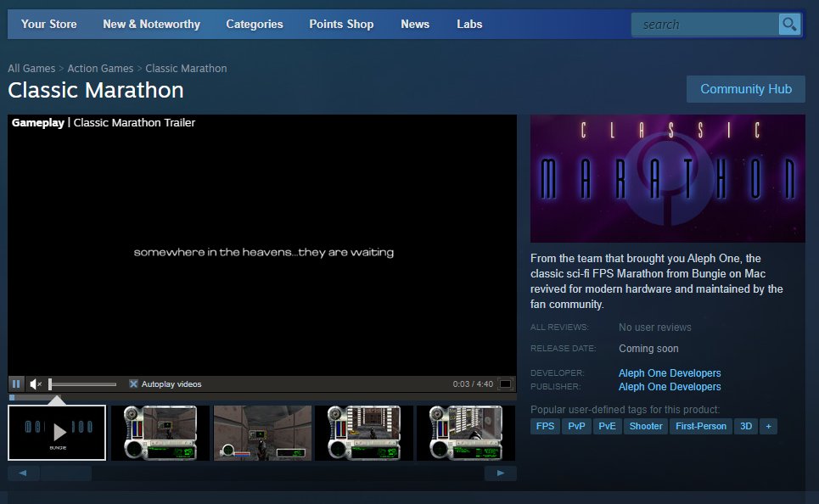The image size is (819, 504).
Task: Select the Shooter tag
Action: [646, 426]
